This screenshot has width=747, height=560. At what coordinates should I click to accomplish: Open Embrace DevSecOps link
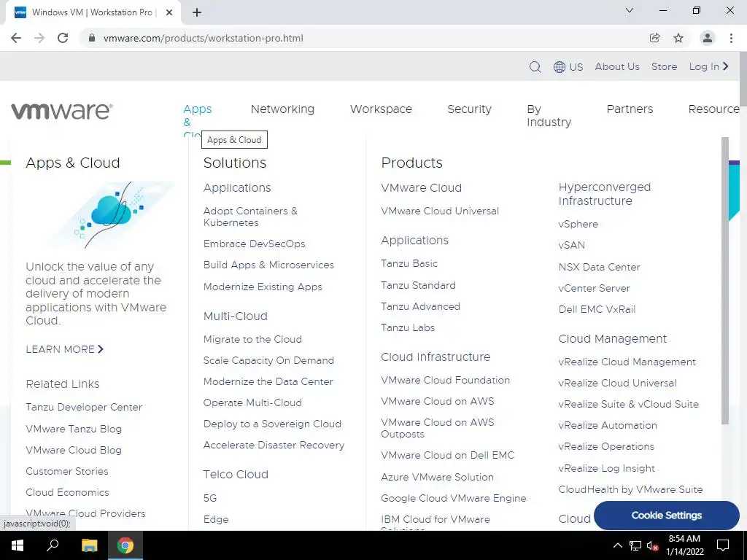254,244
